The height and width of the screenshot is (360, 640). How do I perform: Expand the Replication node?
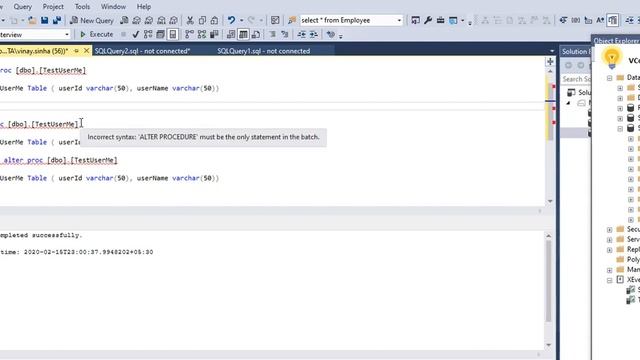coord(609,249)
